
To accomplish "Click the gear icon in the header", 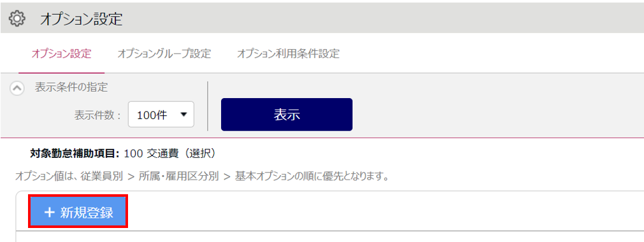I will click(17, 18).
